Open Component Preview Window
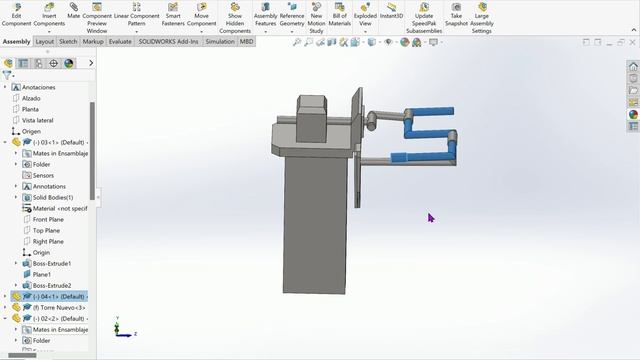This screenshot has height=360, width=640. [x=97, y=18]
